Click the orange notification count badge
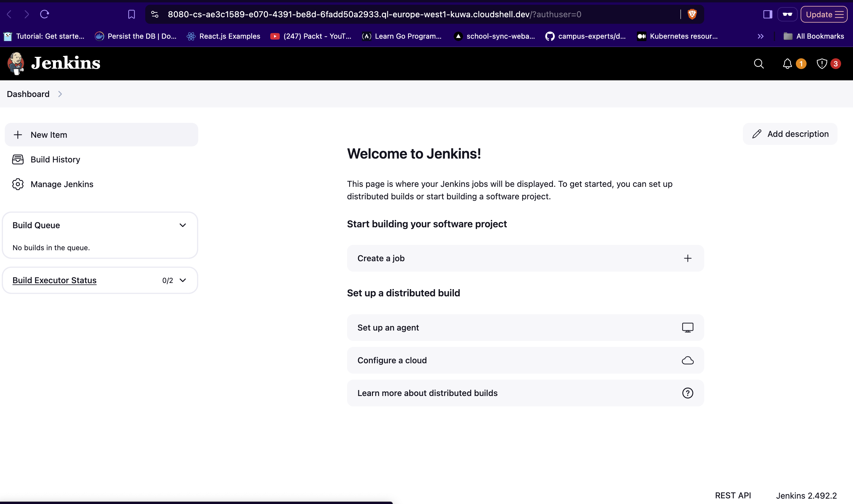 801,64
